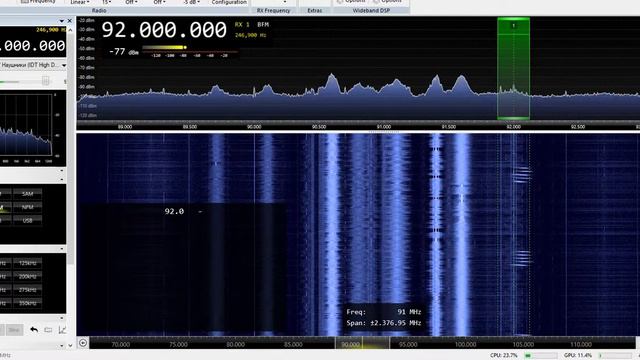Click the round button left of band navigator
Screen dimensions: 640x360
(83, 343)
